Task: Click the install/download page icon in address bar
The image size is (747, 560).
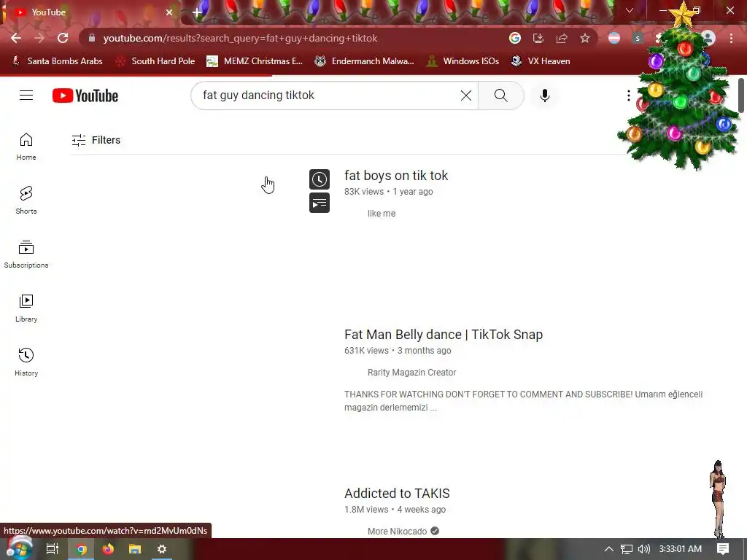Action: click(538, 38)
